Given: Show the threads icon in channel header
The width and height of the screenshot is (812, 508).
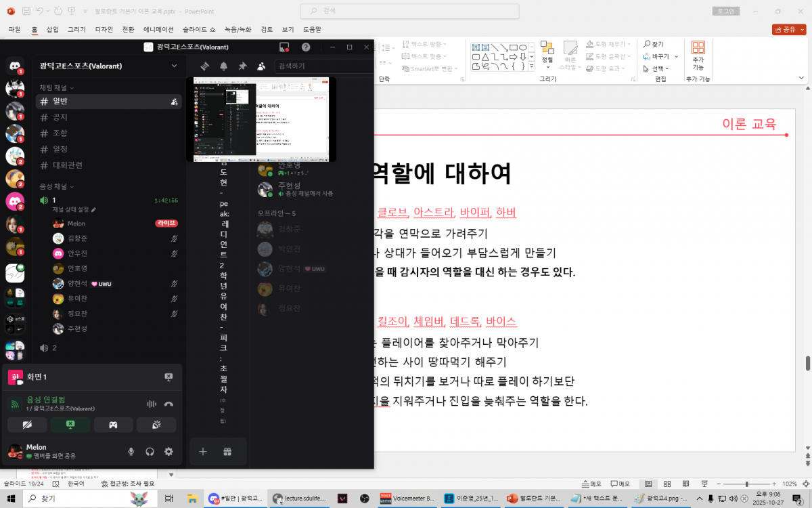Looking at the screenshot, I should [204, 66].
